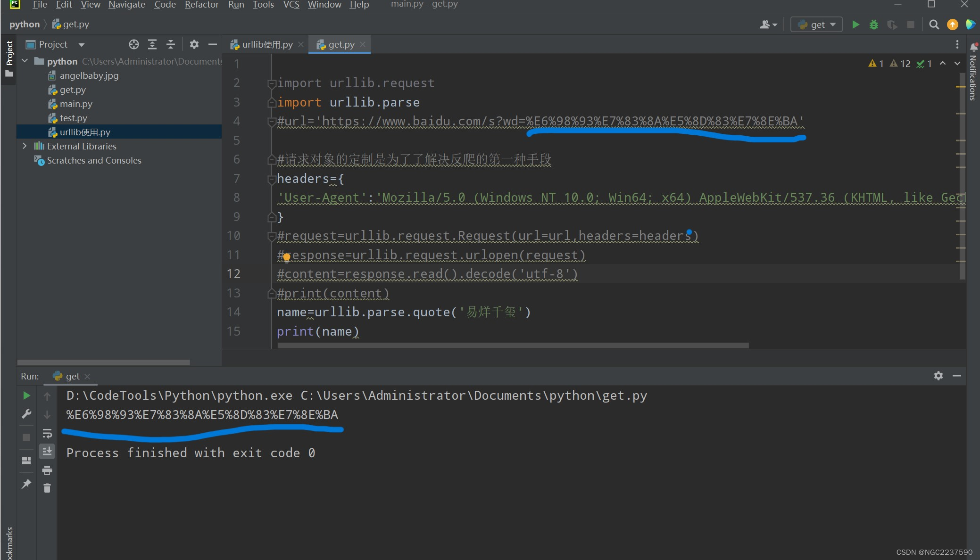Screen dimensions: 980x560
Task: Select test.py in the Project panel
Action: (74, 117)
